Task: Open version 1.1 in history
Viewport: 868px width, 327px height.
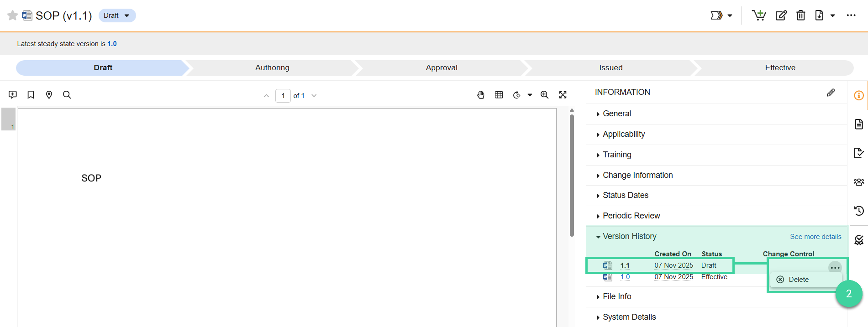Action: click(625, 265)
